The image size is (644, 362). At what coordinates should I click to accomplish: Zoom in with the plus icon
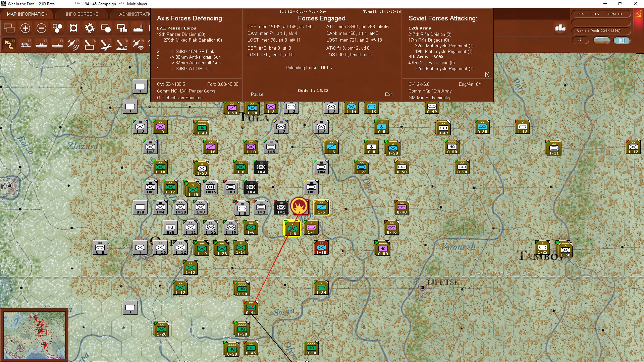click(25, 28)
